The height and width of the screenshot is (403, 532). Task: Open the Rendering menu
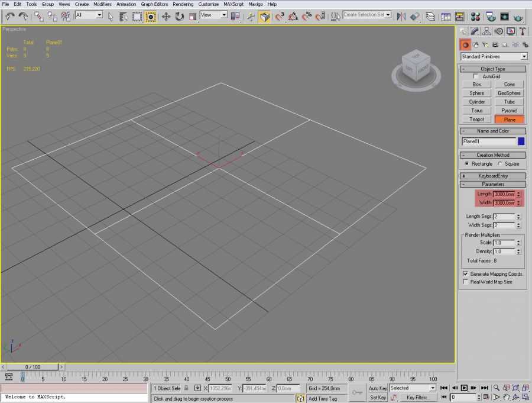click(x=183, y=4)
